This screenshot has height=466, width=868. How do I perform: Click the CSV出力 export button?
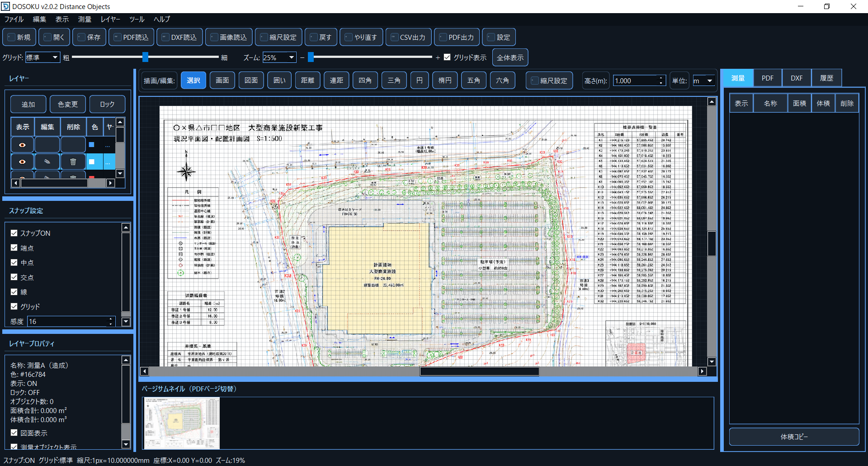click(408, 37)
